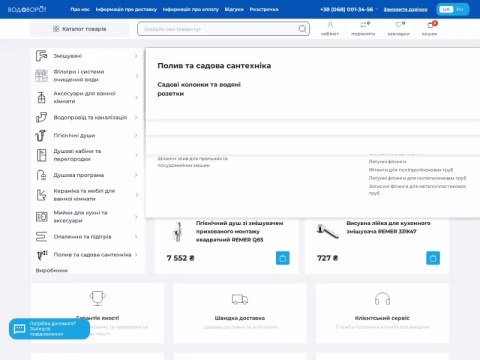Open the user cabinet icon
The height and width of the screenshot is (360, 480).
[330, 25]
